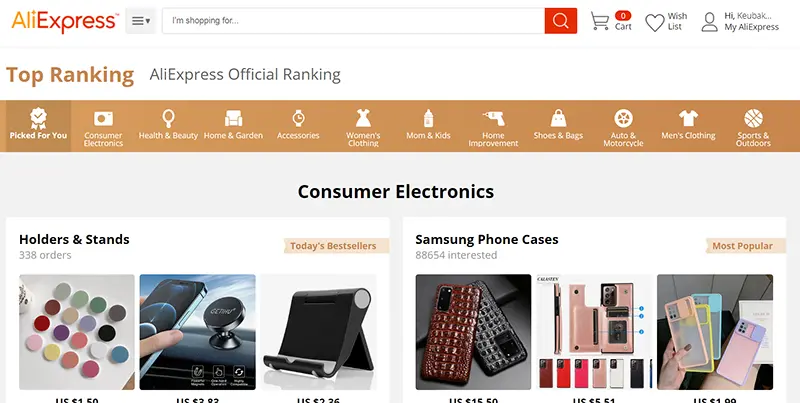The image size is (800, 403).
Task: Open the shopping cart icon
Action: click(599, 21)
